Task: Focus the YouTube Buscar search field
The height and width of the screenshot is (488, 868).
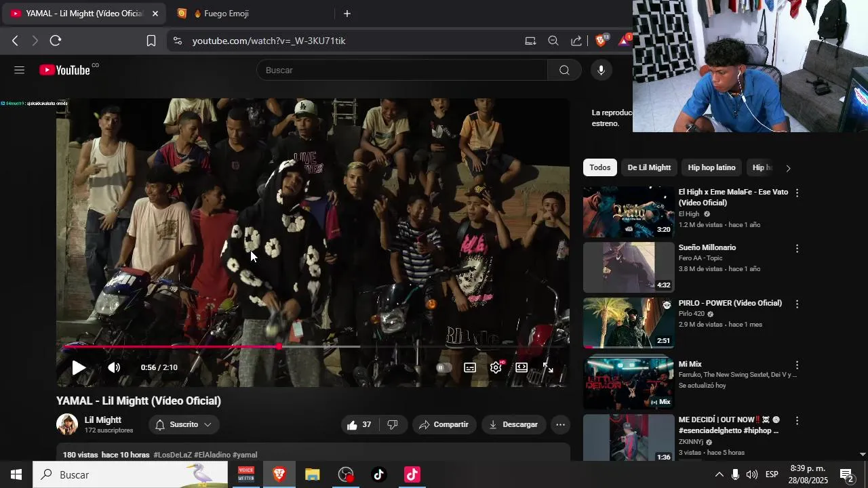Action: click(x=401, y=70)
